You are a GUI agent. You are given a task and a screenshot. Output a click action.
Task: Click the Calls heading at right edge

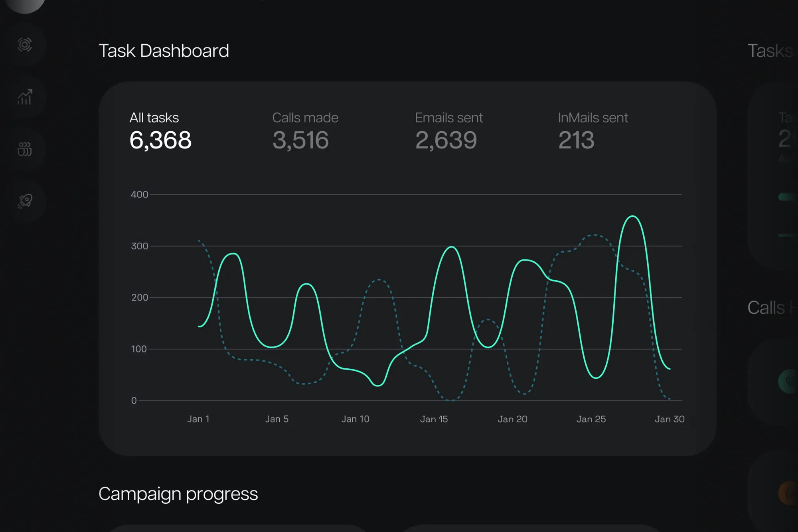766,308
